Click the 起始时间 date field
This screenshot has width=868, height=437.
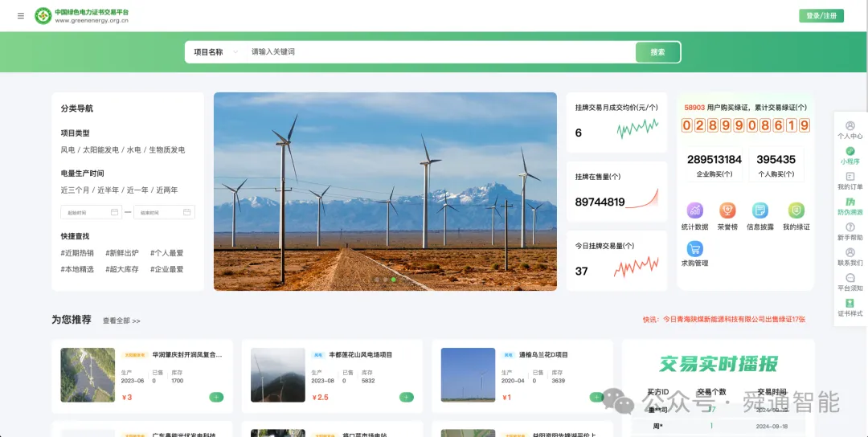pyautogui.click(x=92, y=212)
